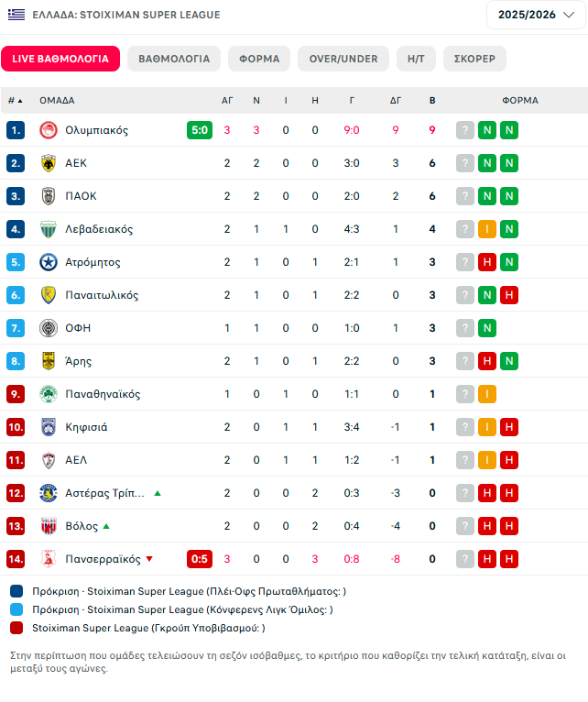The image size is (588, 702).
Task: Click the red 0:5 score badge
Action: pos(200,559)
